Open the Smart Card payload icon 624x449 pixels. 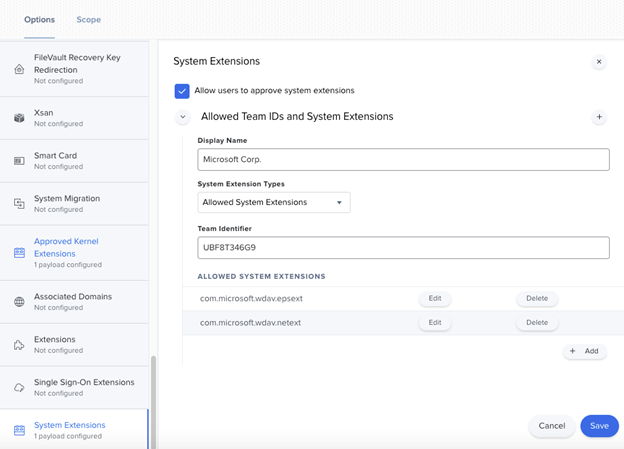coord(19,161)
